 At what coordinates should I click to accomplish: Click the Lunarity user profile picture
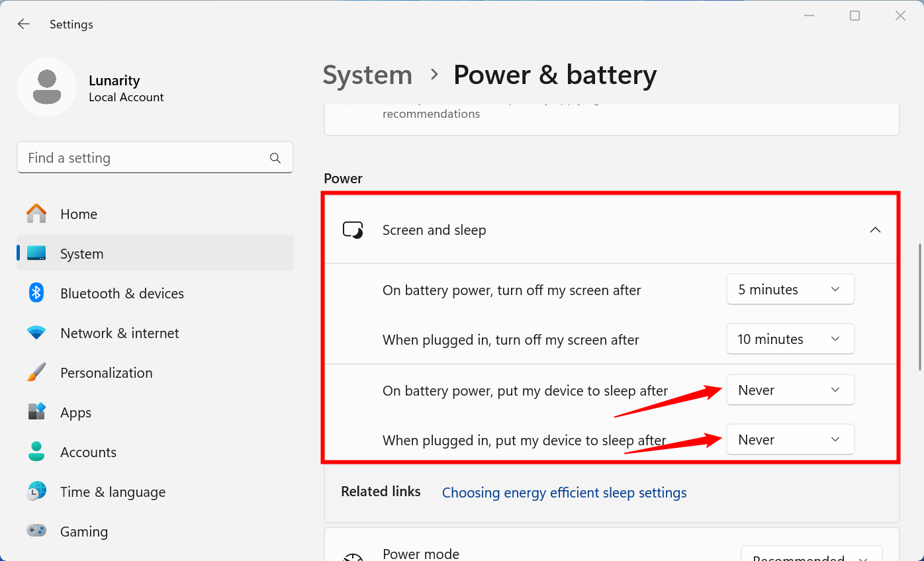click(47, 87)
